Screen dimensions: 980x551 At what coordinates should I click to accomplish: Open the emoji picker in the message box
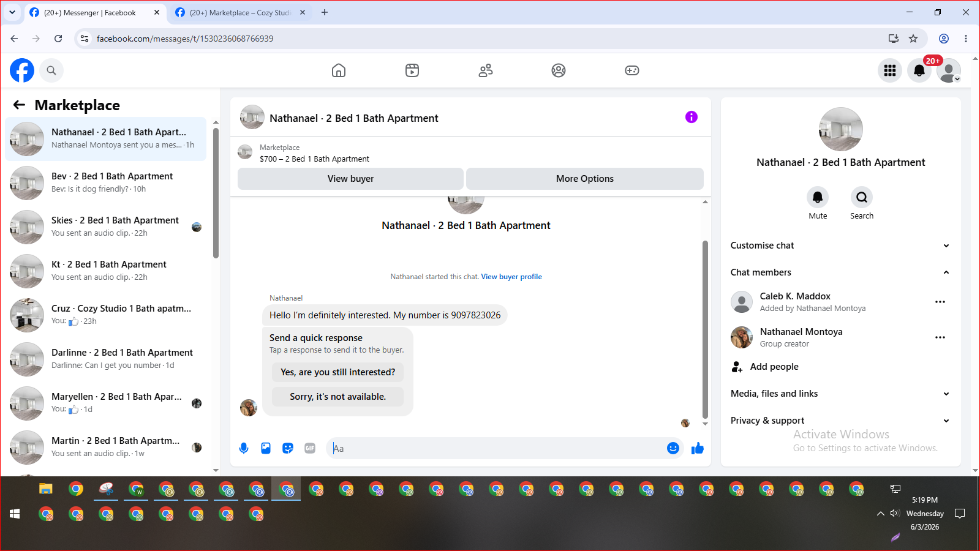[x=673, y=448]
